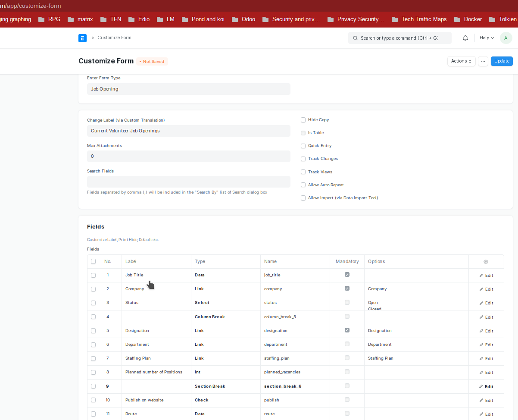
Task: Click the grid settings gear icon
Action: pos(486,262)
